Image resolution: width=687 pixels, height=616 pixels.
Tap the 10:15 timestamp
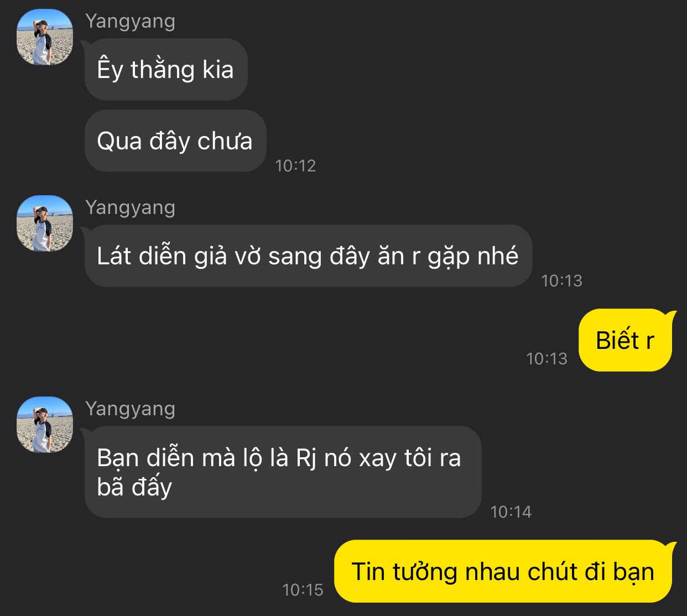pyautogui.click(x=303, y=589)
